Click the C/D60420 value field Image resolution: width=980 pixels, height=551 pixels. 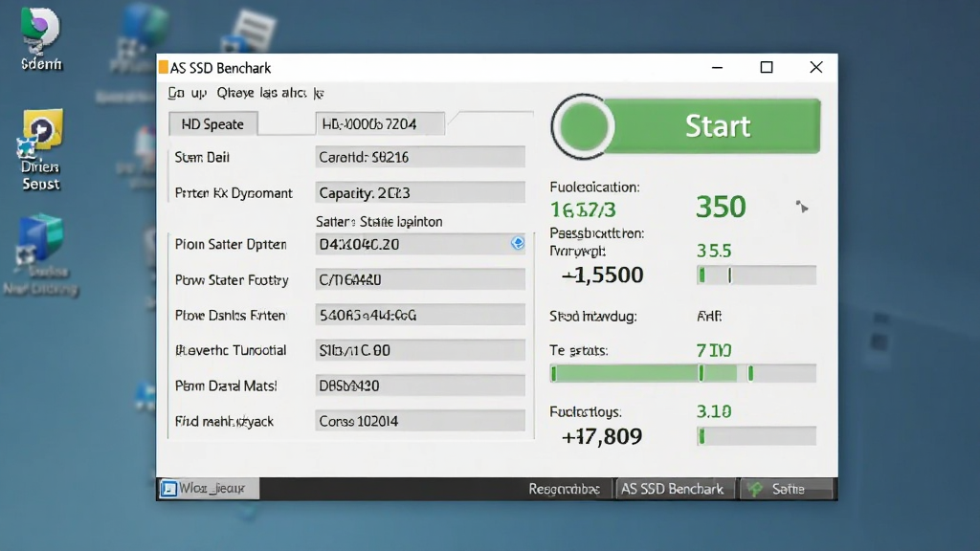[x=420, y=279]
